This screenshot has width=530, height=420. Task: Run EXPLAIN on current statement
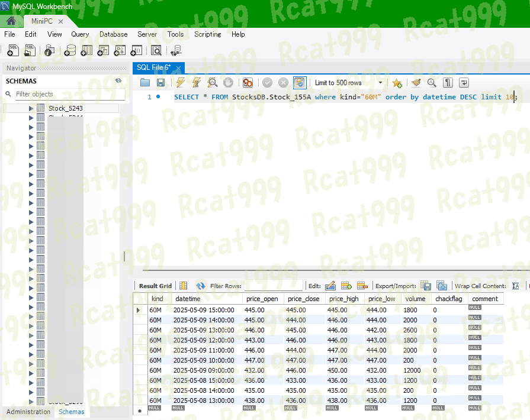point(213,82)
